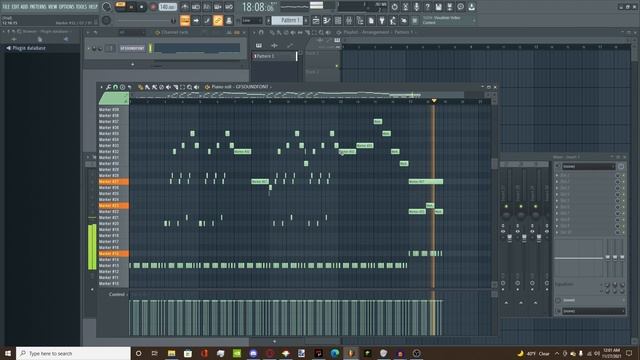Click the stamp icon in second toolbar row
640x360 pixels.
tap(229, 20)
